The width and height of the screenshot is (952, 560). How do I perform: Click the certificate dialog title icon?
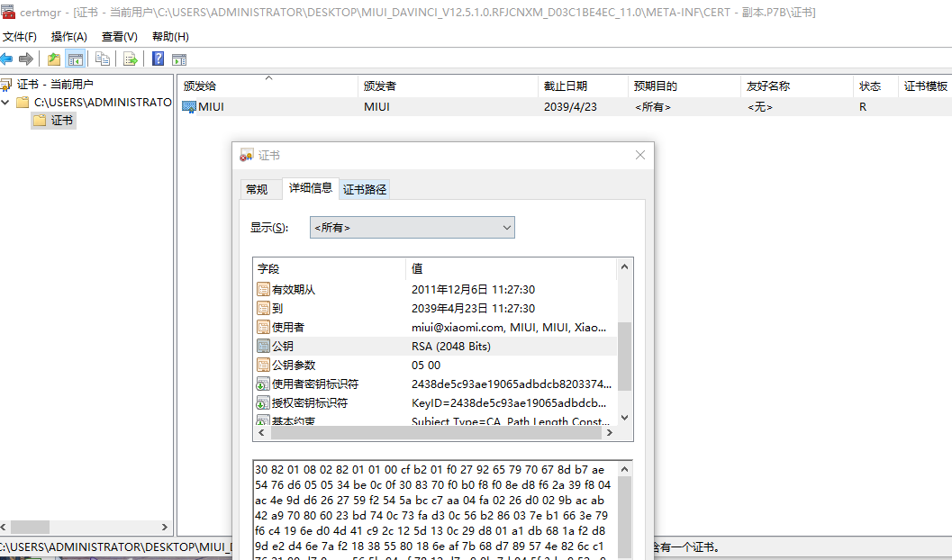tap(247, 156)
